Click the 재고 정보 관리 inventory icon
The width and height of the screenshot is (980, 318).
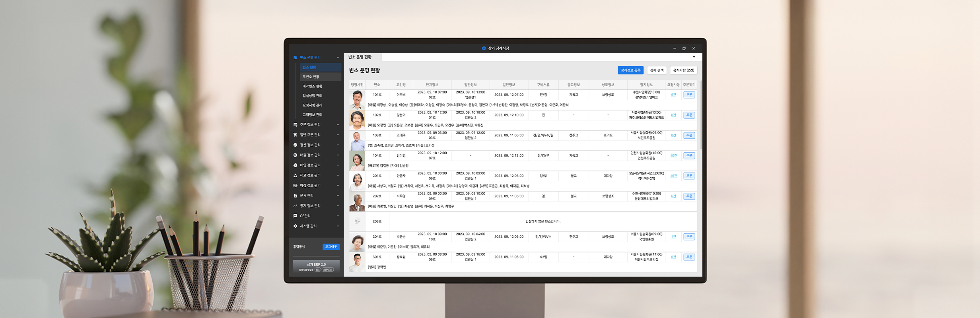tap(295, 175)
